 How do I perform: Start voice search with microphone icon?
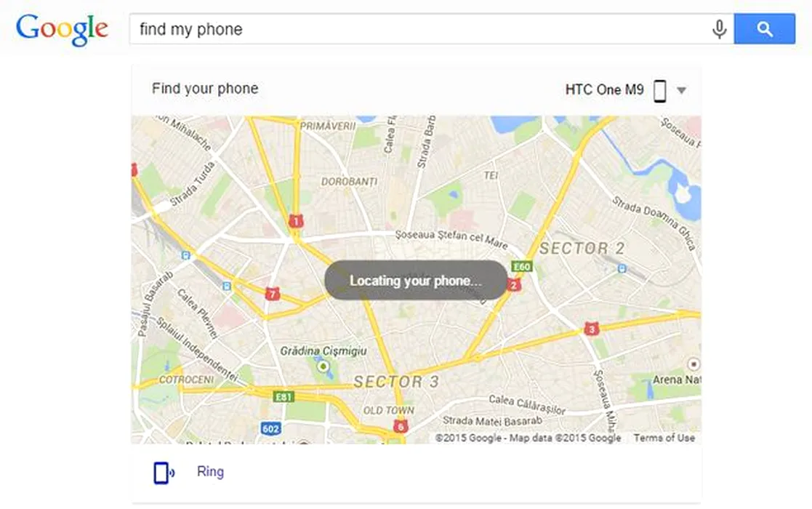pyautogui.click(x=719, y=30)
